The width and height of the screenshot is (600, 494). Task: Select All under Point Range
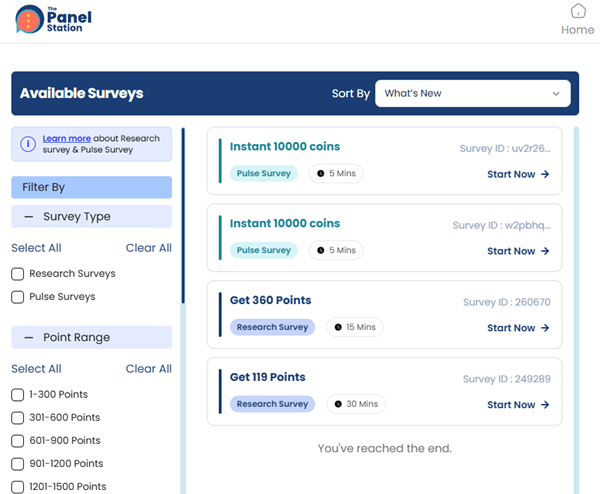[36, 369]
